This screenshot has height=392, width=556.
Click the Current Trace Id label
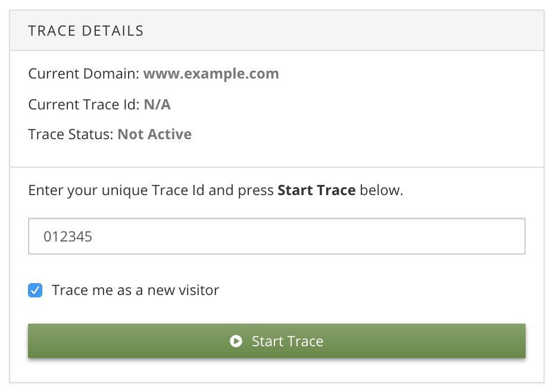point(83,105)
